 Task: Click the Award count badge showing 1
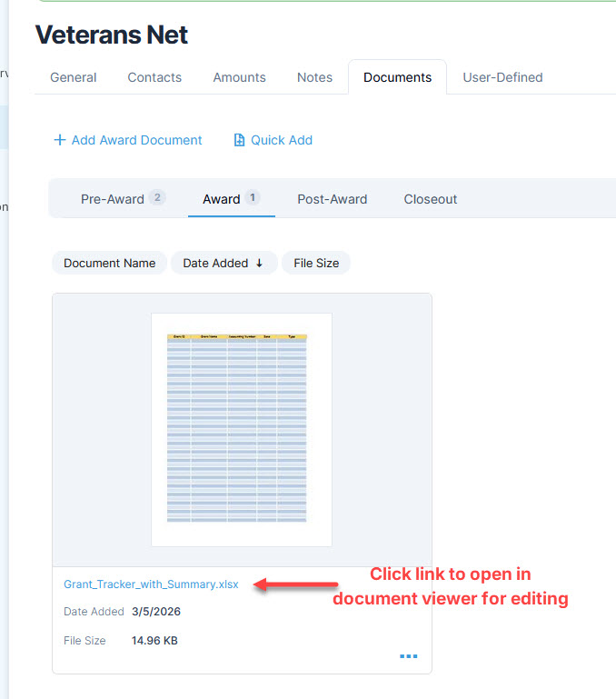pyautogui.click(x=252, y=198)
